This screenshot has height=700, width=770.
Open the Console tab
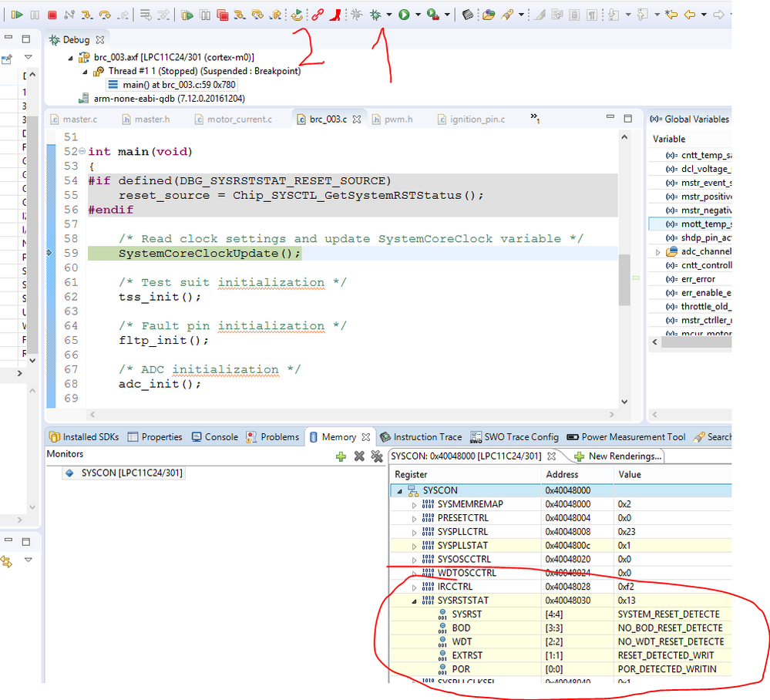[215, 436]
